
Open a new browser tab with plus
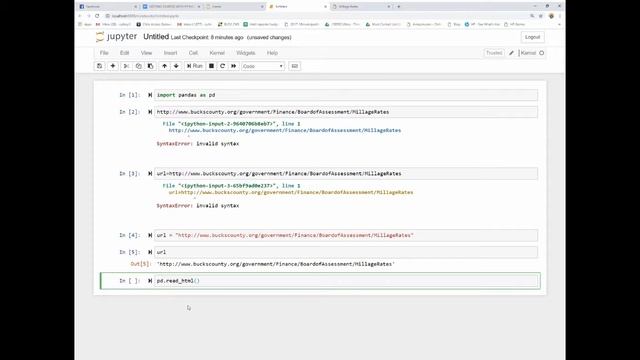(x=399, y=7)
